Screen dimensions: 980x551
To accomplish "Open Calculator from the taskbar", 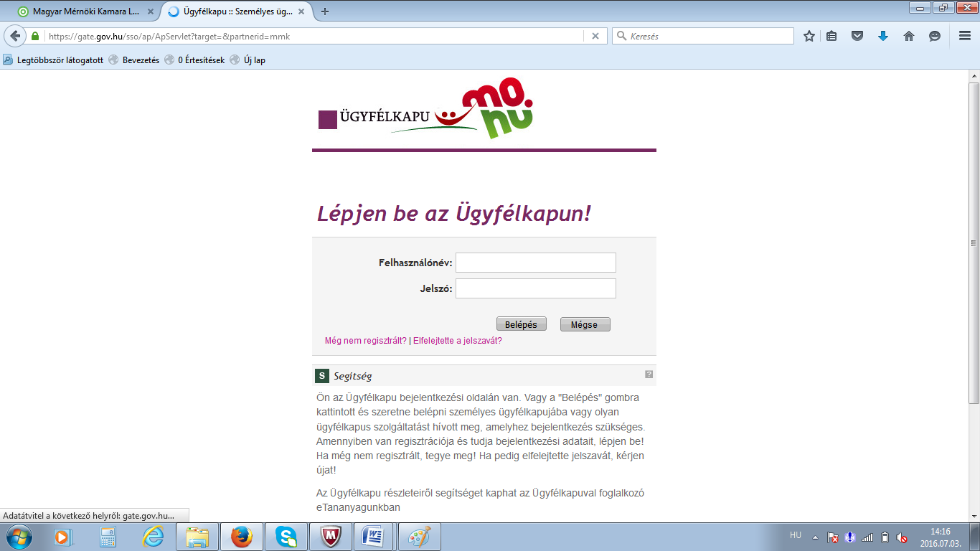I will 108,537.
